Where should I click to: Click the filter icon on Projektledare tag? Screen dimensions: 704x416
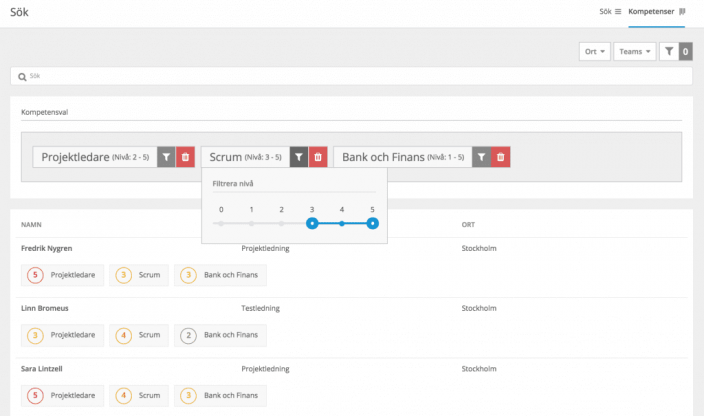pos(166,157)
